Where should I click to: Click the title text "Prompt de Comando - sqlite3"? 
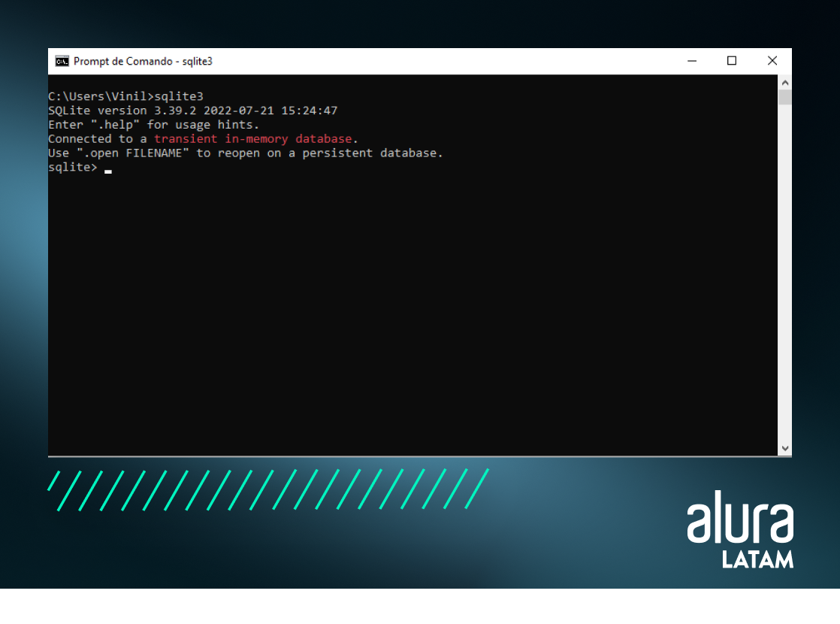click(x=143, y=61)
